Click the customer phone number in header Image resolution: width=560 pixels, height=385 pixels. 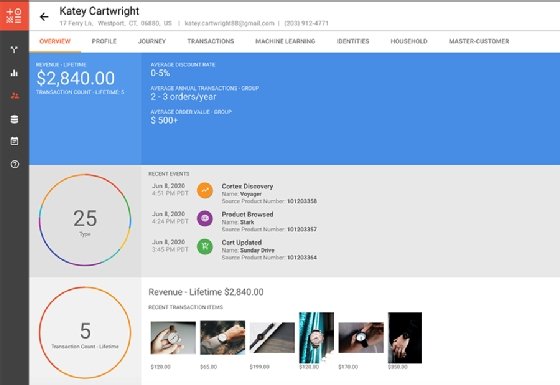[306, 23]
